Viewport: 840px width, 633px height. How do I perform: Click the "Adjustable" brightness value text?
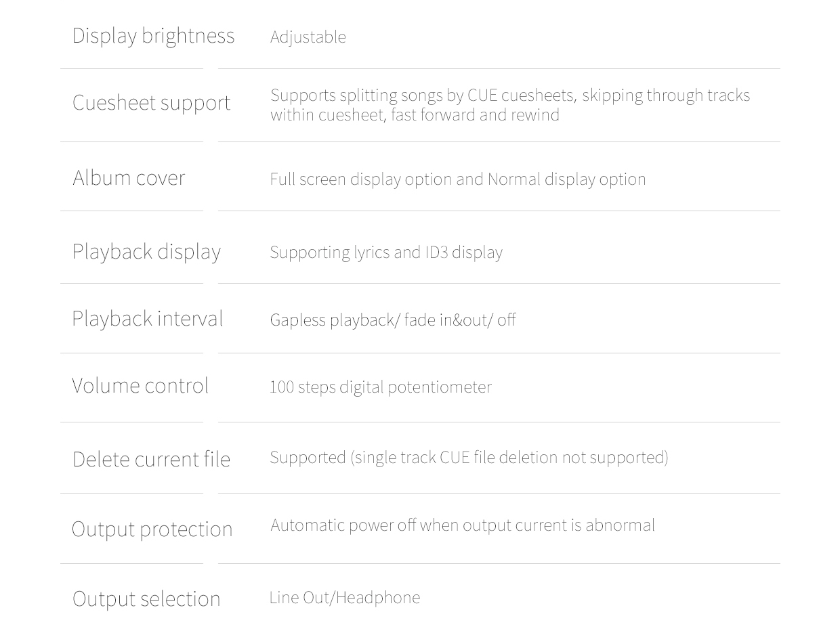click(x=308, y=37)
